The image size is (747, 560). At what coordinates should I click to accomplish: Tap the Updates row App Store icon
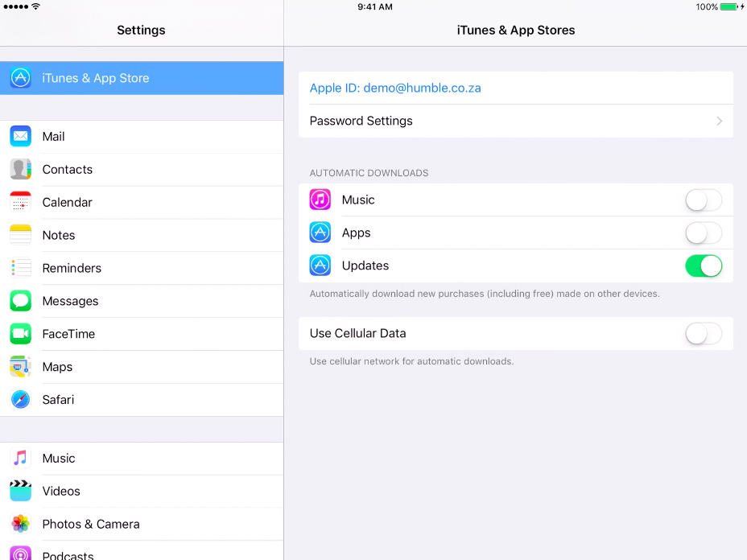coord(320,266)
